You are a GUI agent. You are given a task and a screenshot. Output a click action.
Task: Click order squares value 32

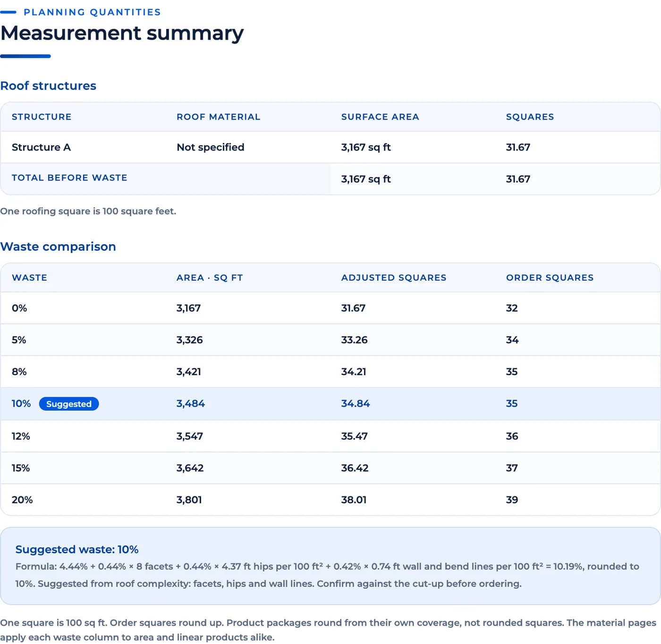coord(512,308)
